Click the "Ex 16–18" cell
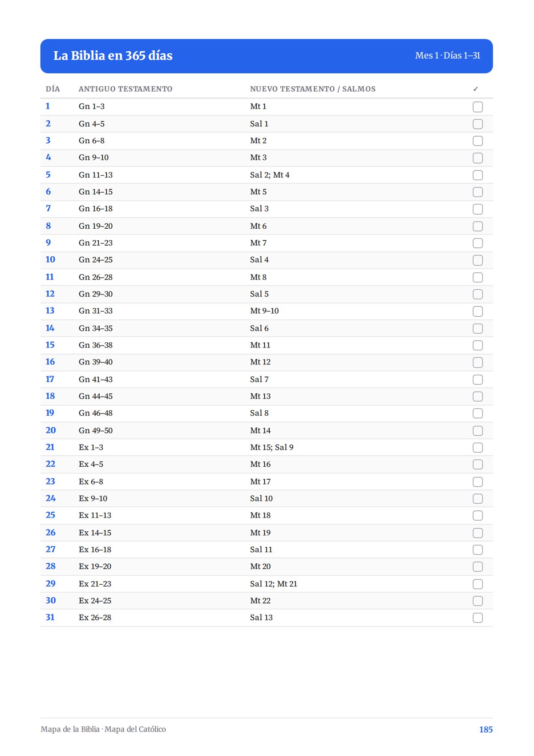The height and width of the screenshot is (756, 534). click(95, 550)
